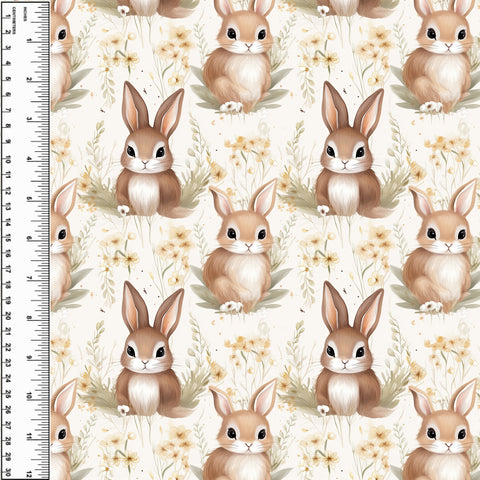Click the 3 inch mark number
Image resolution: width=480 pixels, height=480 pixels.
pyautogui.click(x=29, y=119)
